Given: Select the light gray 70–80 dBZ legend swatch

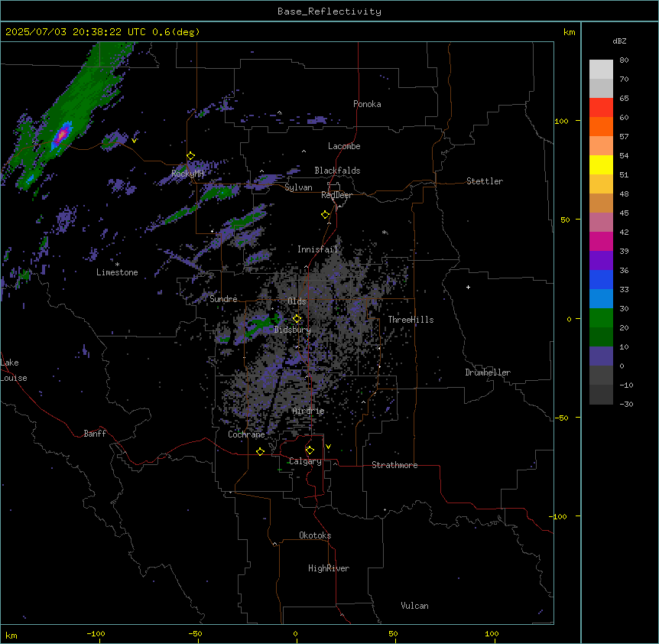Looking at the screenshot, I should point(601,70).
